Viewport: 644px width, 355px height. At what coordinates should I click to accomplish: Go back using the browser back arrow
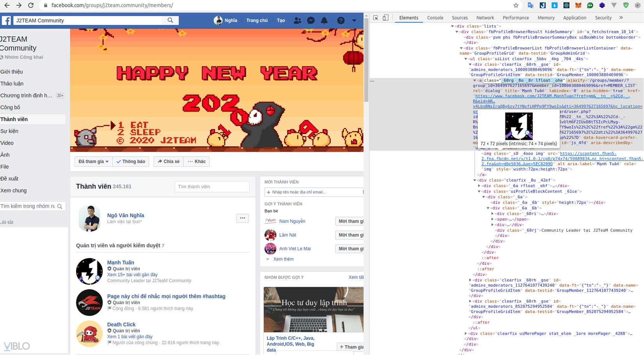coord(7,5)
